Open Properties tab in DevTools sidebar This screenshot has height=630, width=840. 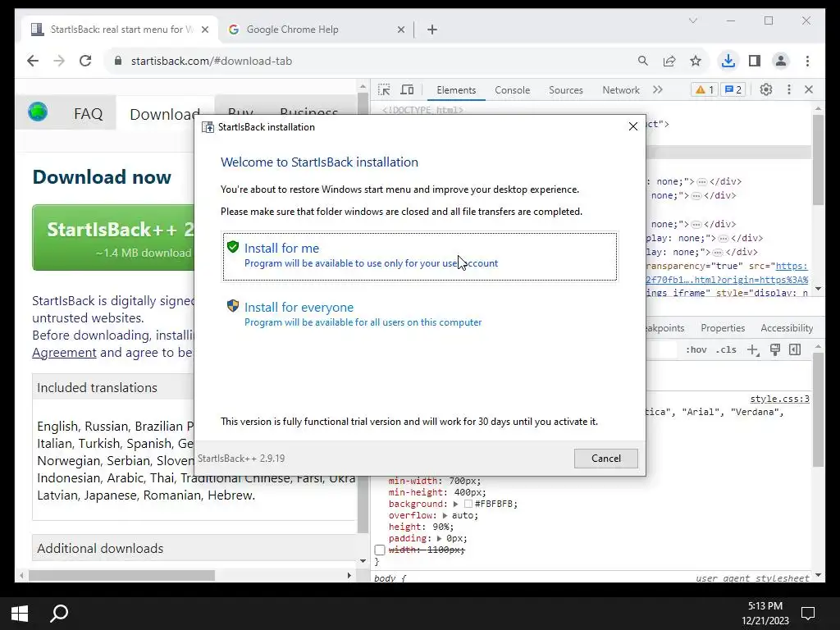(x=723, y=328)
